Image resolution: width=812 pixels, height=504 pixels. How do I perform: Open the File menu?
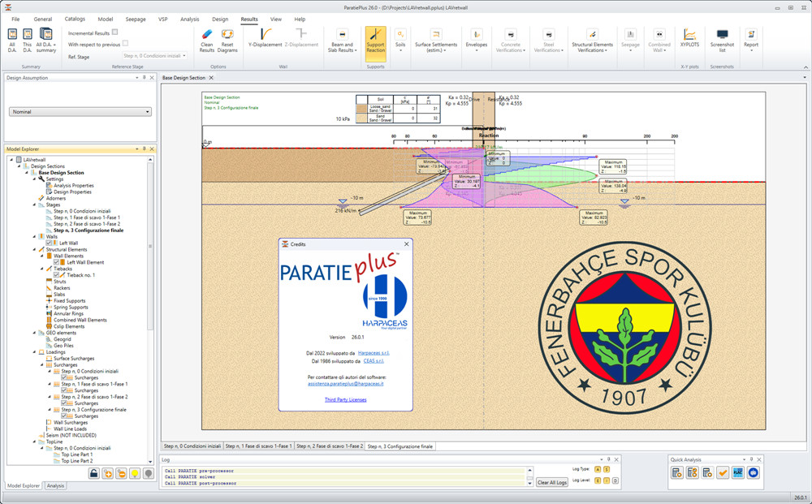coord(15,19)
